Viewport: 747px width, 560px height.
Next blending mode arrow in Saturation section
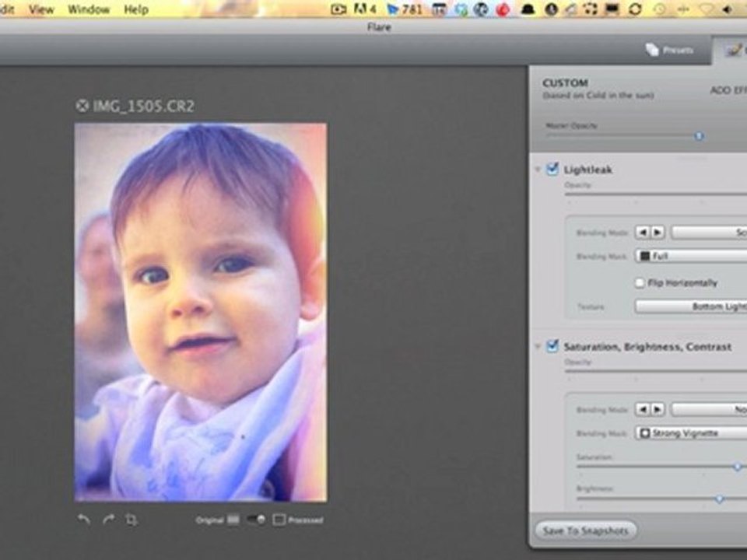tap(658, 410)
